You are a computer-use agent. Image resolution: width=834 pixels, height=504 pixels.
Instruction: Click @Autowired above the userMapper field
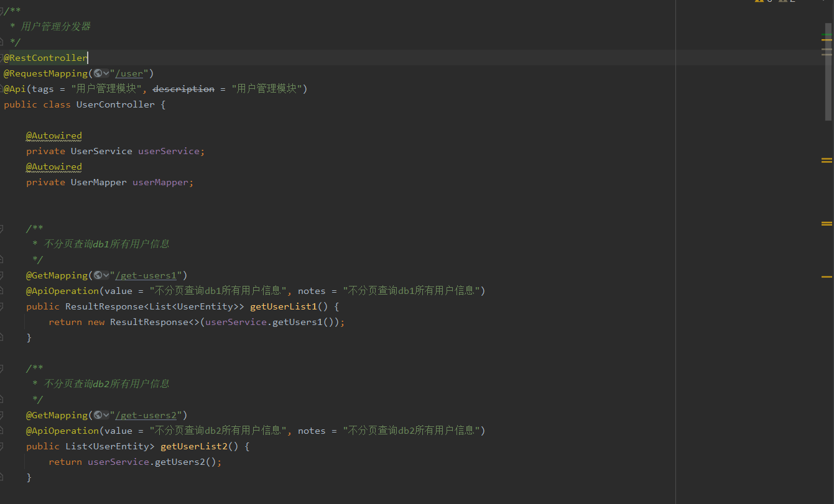tap(54, 167)
